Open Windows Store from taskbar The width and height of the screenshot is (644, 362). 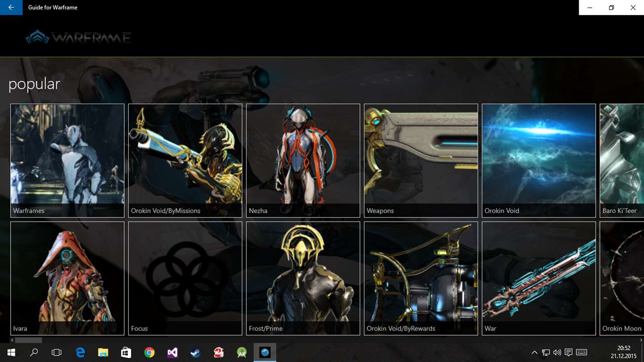[126, 353]
